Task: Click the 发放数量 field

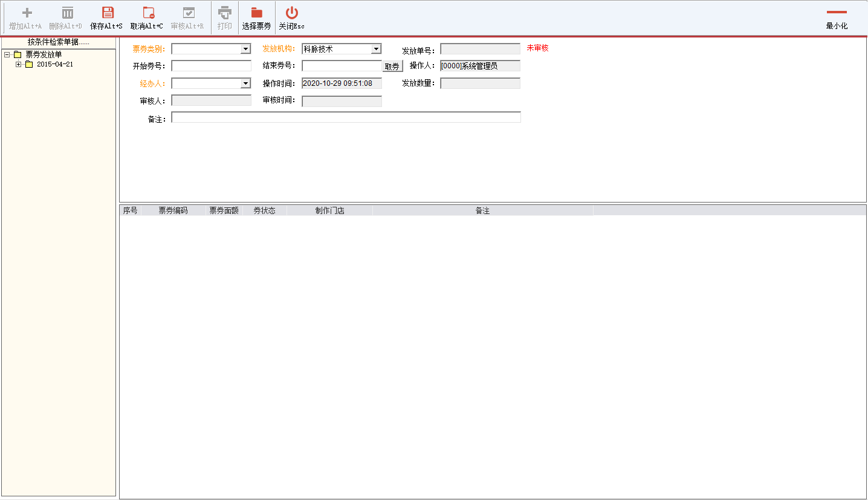Action: [481, 83]
